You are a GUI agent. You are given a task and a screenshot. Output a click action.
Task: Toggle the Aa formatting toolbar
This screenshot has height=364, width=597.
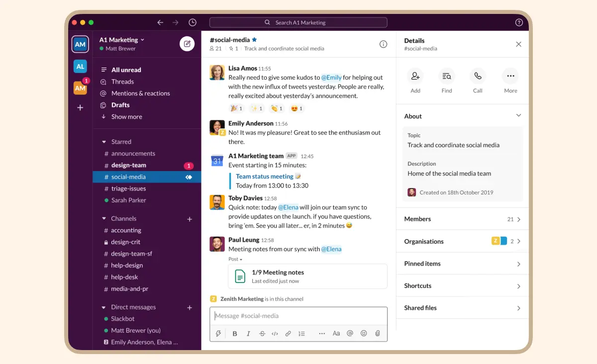(336, 334)
